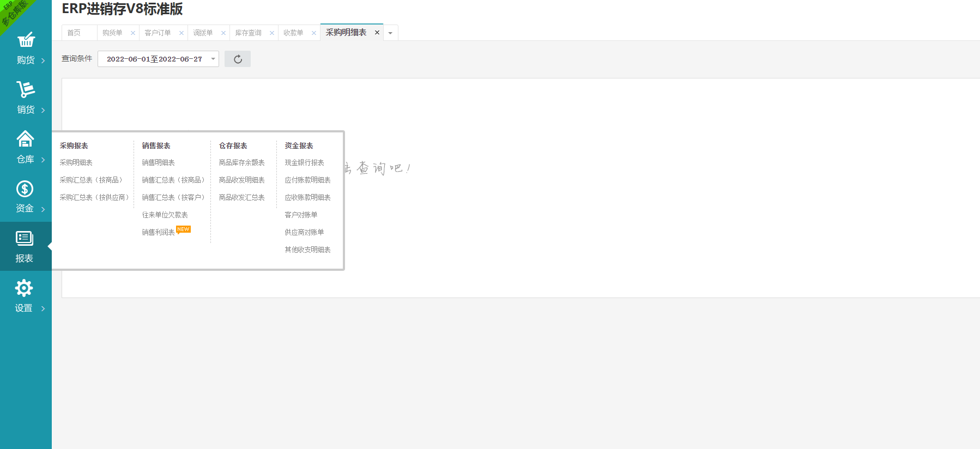Close the 客户订单 tab
Viewport: 980px width, 449px height.
(182, 33)
